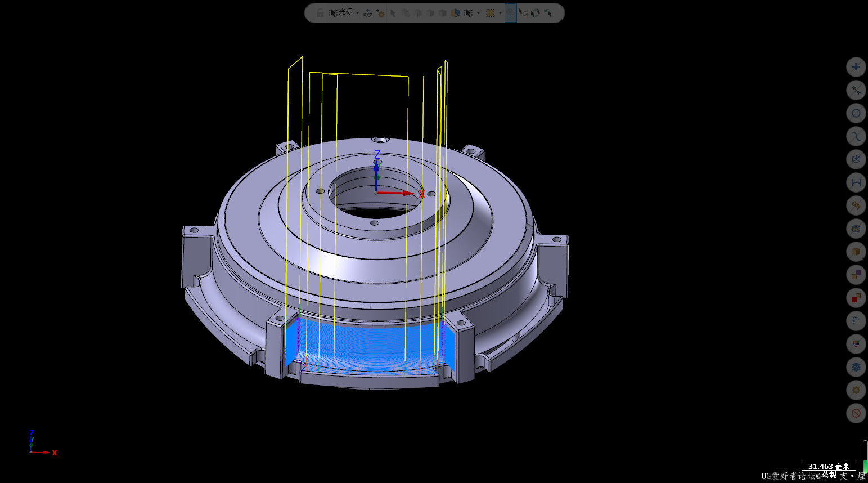Expand the rectangle marquee dropdown arrow
The height and width of the screenshot is (483, 868).
(x=500, y=13)
